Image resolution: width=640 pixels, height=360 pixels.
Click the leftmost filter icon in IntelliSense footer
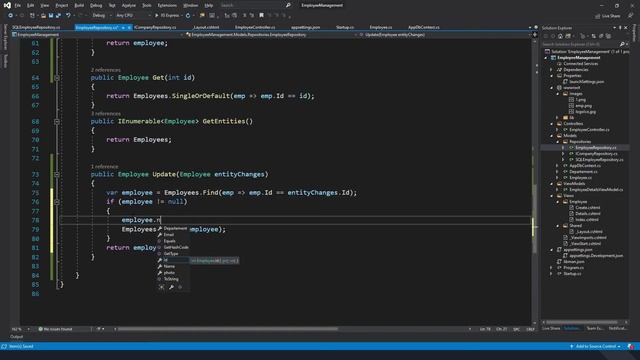[162, 287]
